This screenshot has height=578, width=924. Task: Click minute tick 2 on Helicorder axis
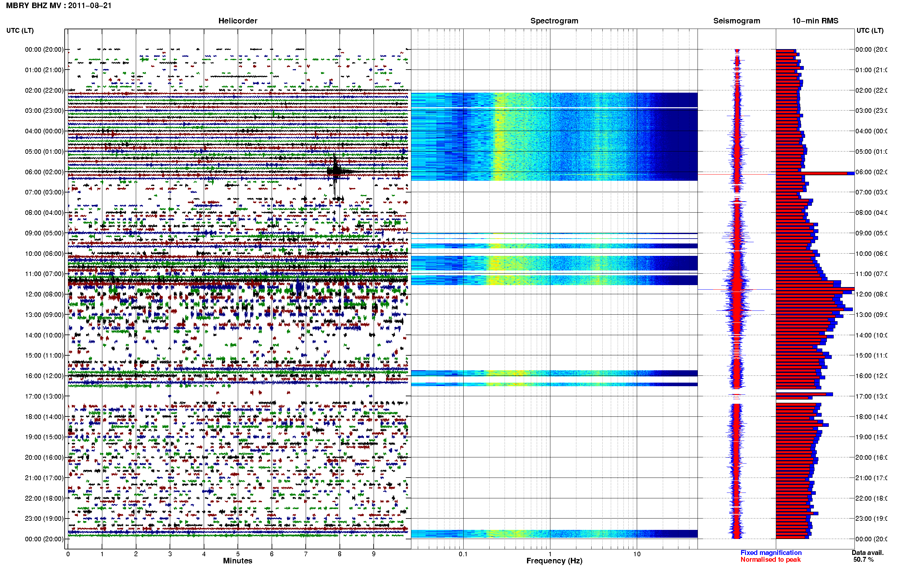point(136,554)
